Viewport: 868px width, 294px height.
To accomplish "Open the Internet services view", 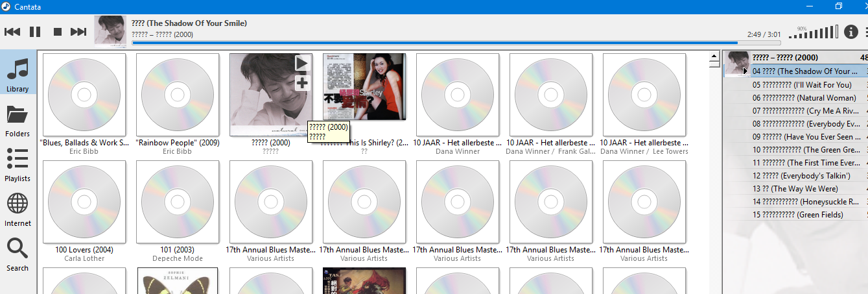I will point(18,210).
